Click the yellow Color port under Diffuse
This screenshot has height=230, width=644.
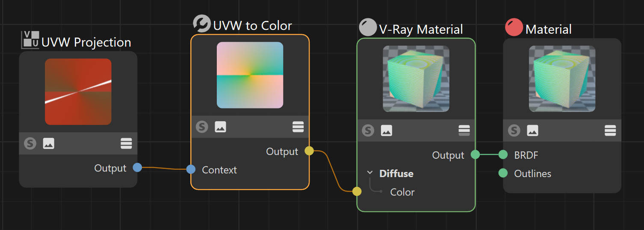coord(357,192)
